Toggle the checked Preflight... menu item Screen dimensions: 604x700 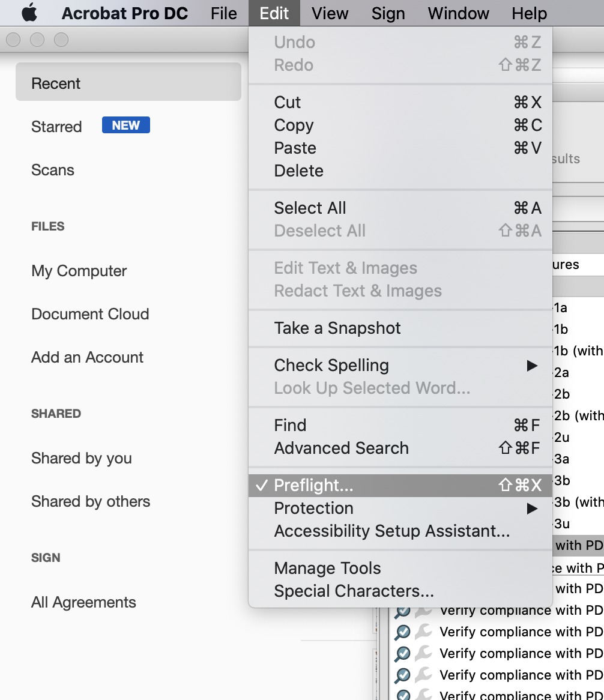[400, 485]
